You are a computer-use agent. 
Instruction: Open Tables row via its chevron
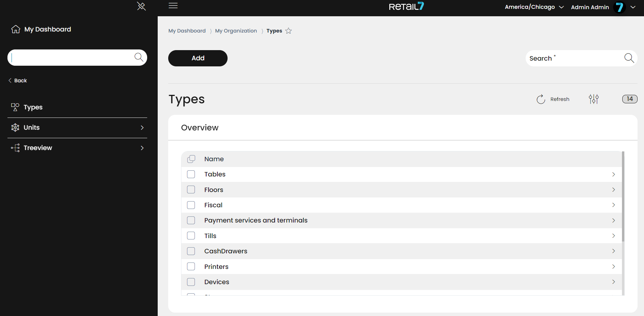(x=613, y=174)
